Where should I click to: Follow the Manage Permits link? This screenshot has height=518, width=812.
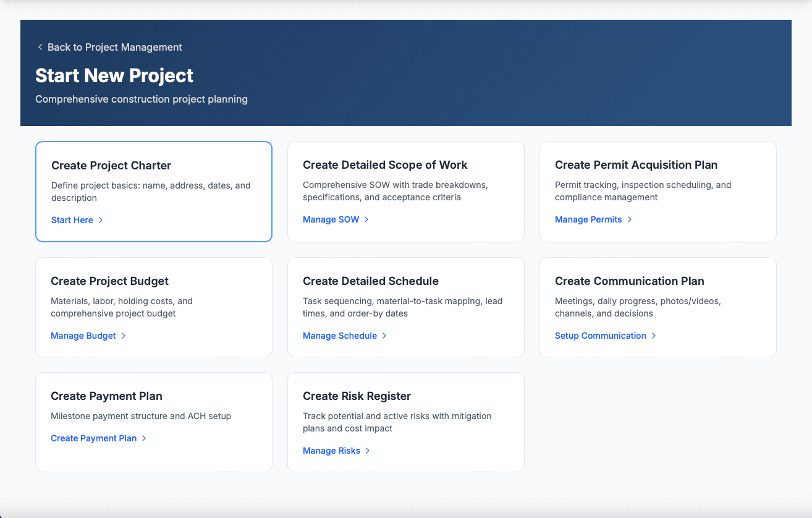point(588,219)
